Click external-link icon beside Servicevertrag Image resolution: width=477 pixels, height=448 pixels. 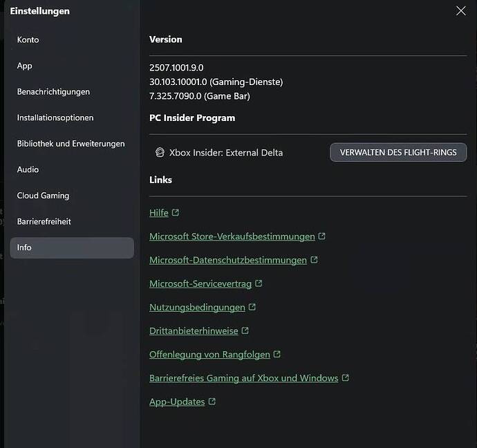[x=259, y=283]
